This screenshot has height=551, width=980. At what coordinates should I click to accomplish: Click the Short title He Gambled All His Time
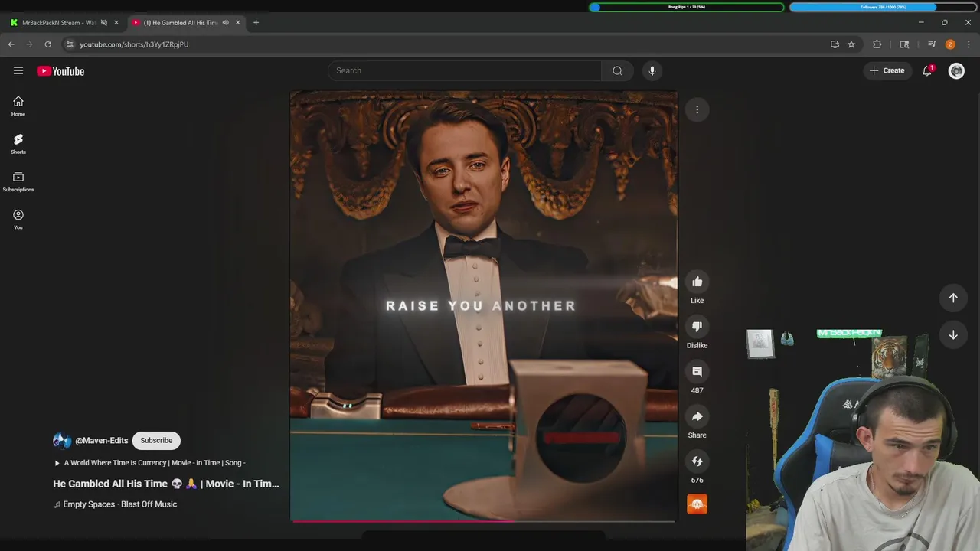[x=166, y=484]
